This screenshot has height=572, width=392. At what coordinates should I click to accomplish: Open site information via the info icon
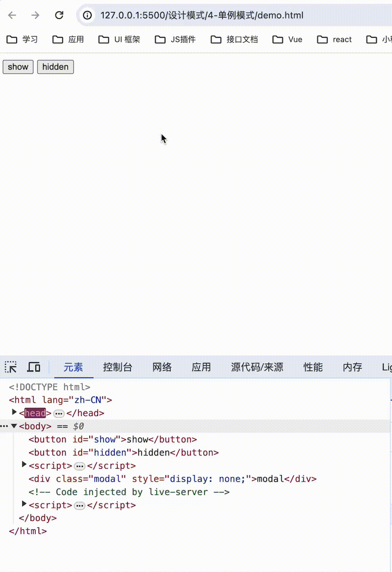point(86,15)
